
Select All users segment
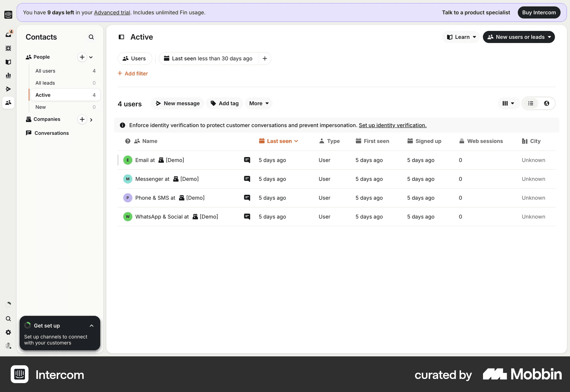click(x=45, y=71)
